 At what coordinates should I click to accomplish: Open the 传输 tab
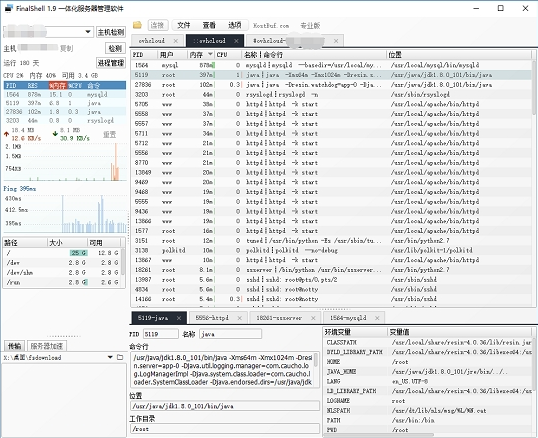click(x=14, y=346)
